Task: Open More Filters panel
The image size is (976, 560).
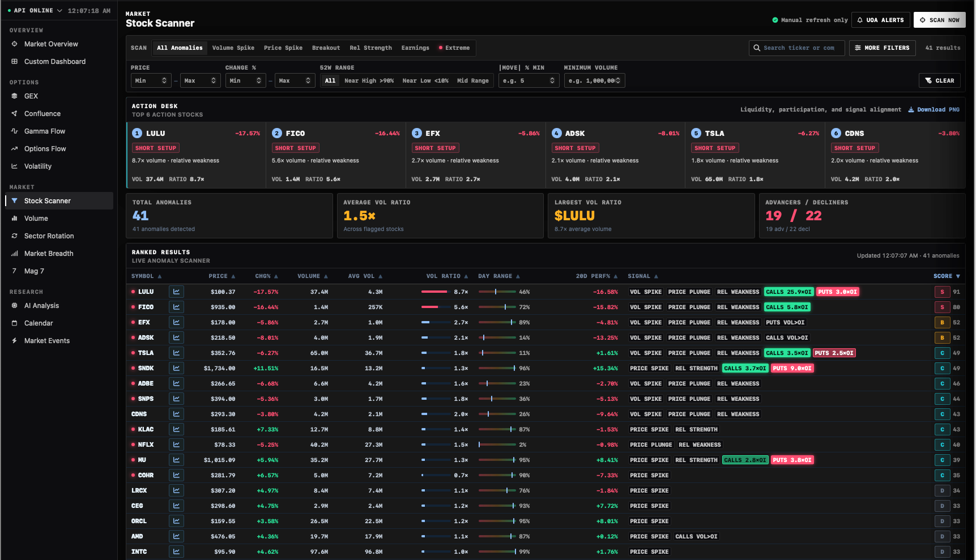Action: (x=883, y=48)
